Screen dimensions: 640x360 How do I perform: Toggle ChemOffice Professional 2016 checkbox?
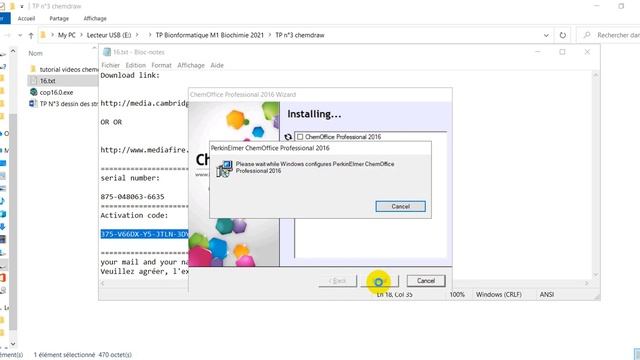pos(300,137)
